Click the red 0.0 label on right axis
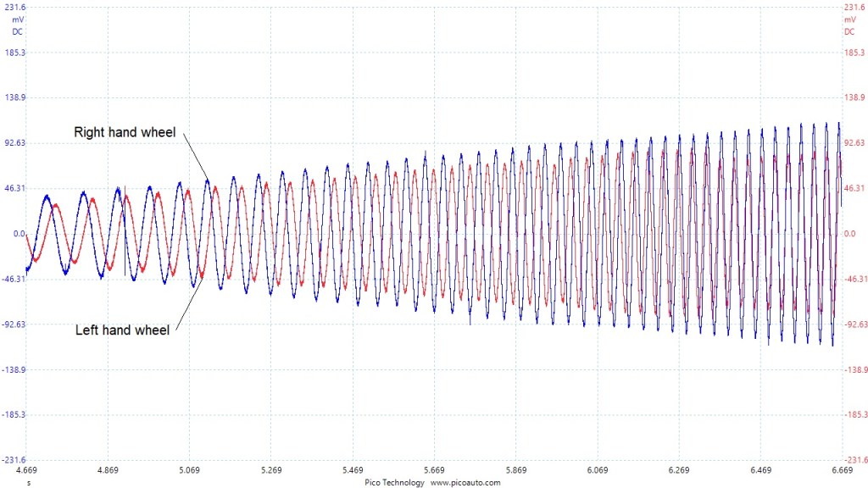Viewport: 868px width, 488px height. click(x=850, y=233)
